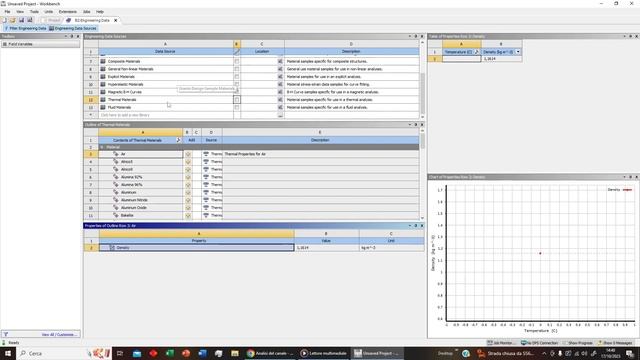This screenshot has width=640, height=360.
Task: Click Temperature column header filter icon
Action: 476,52
